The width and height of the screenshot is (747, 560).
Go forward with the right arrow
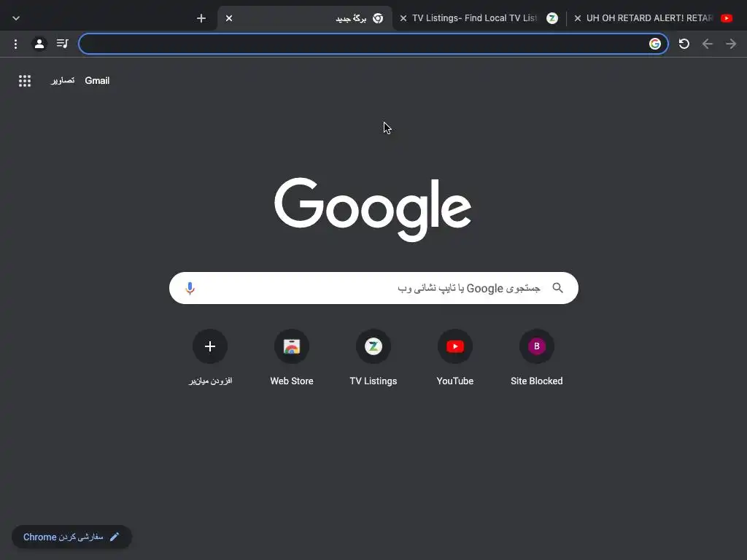pyautogui.click(x=731, y=44)
